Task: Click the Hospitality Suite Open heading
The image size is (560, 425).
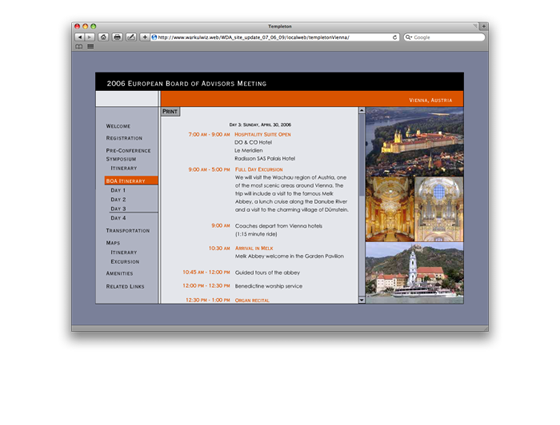Action: click(x=262, y=135)
